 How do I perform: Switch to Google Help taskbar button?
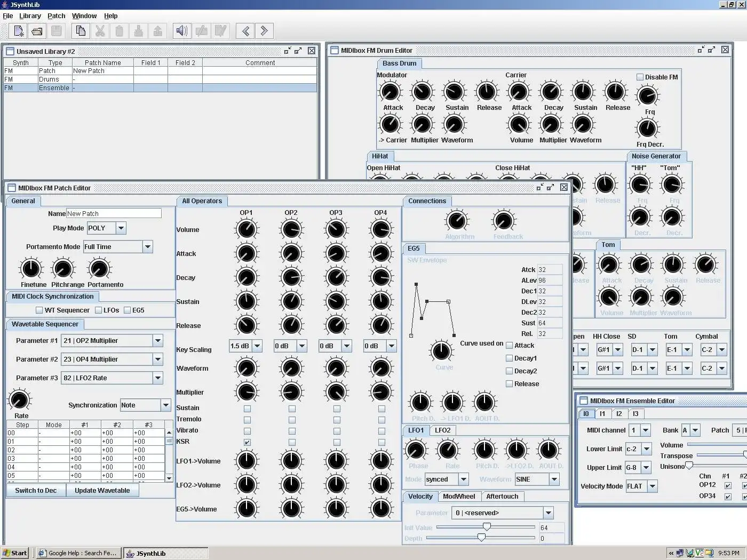(x=78, y=553)
